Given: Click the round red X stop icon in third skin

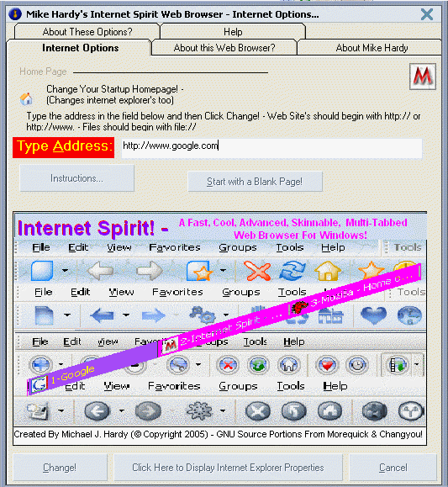Looking at the screenshot, I should (228, 365).
